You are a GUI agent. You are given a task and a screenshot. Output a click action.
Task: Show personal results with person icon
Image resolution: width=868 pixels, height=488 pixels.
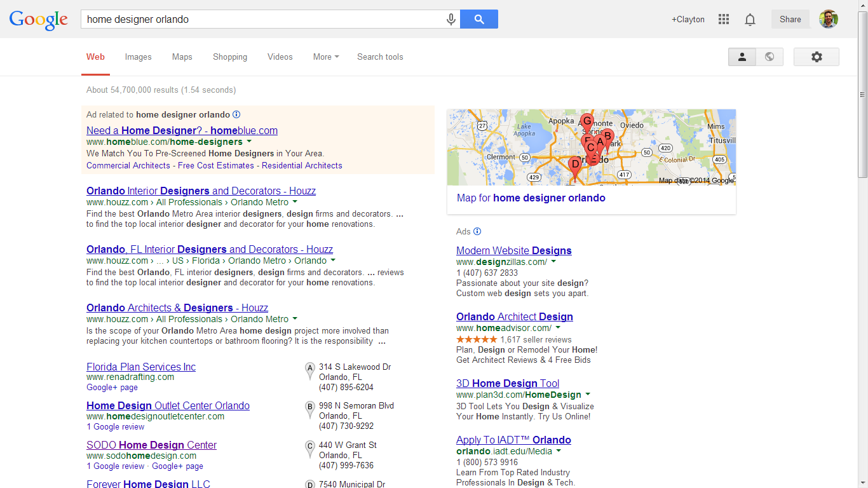[x=742, y=57]
